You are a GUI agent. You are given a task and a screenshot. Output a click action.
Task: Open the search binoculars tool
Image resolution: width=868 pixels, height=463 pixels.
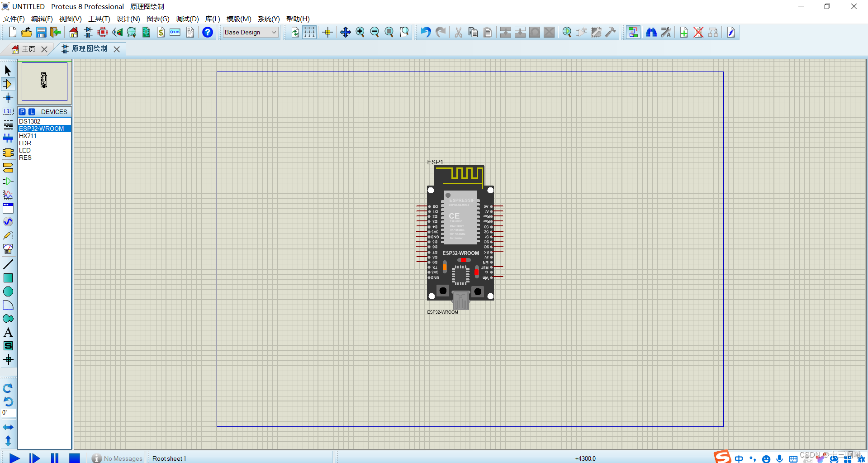[x=651, y=32]
